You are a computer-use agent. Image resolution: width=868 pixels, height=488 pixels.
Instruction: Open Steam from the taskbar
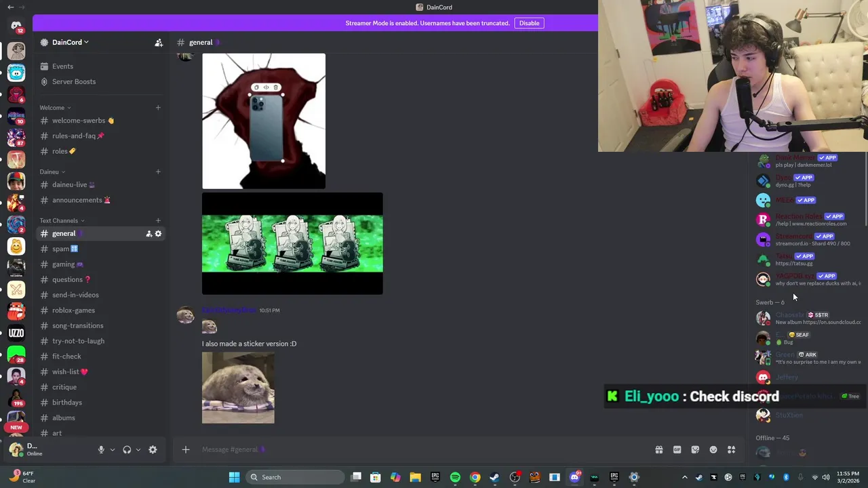(494, 477)
